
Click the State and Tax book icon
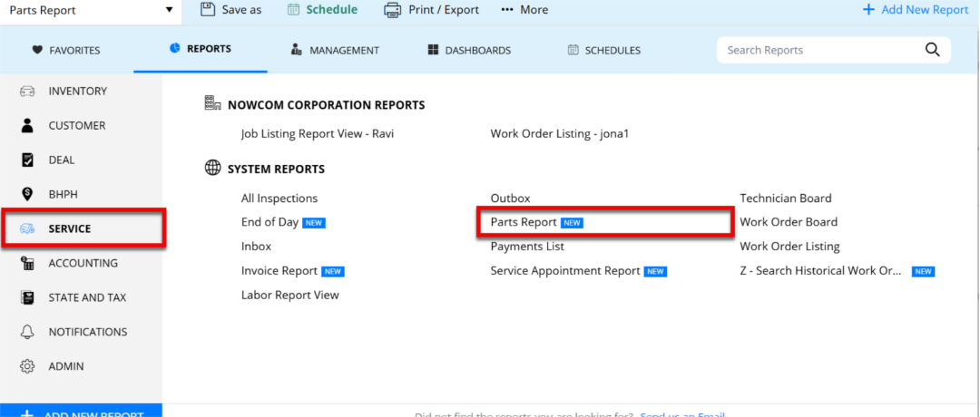(x=27, y=297)
